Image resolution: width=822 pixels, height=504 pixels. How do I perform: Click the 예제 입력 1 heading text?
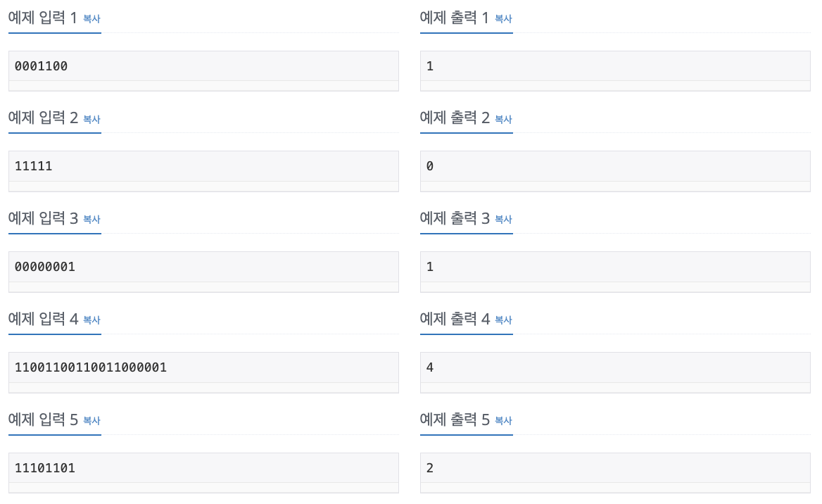43,18
